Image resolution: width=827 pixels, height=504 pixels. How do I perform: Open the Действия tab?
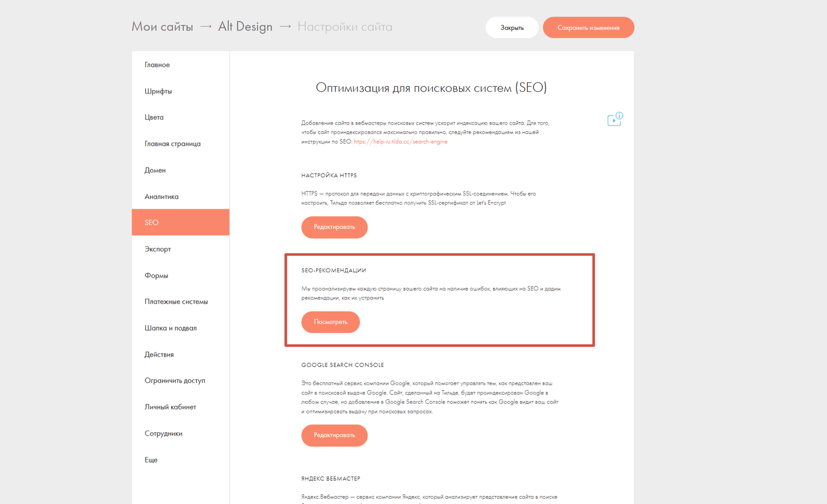[180, 354]
